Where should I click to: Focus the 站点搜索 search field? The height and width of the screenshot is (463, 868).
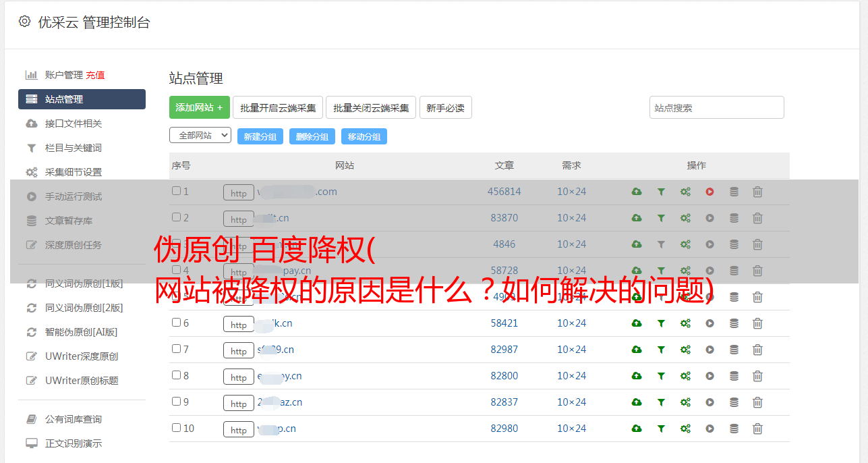tap(717, 107)
